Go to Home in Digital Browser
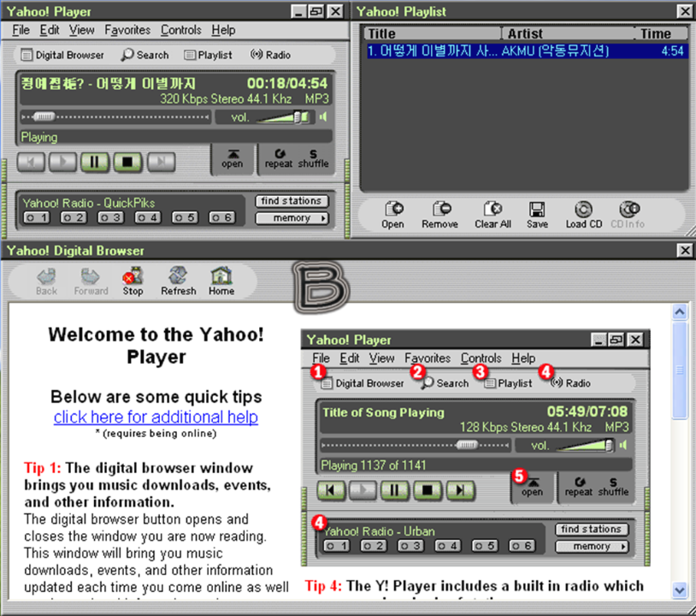The image size is (696, 616). tap(221, 281)
